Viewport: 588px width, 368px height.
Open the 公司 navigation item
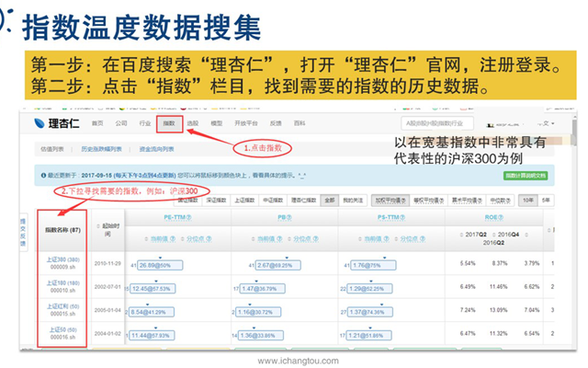point(121,123)
